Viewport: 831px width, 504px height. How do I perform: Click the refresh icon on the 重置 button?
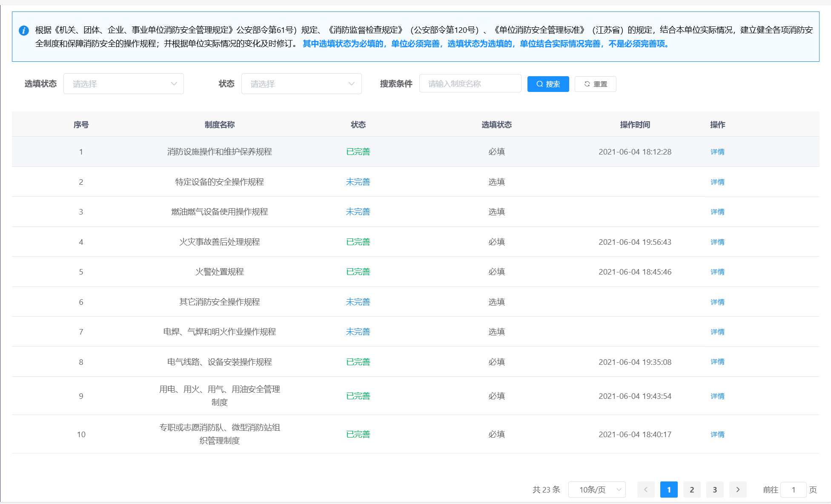[x=586, y=84]
